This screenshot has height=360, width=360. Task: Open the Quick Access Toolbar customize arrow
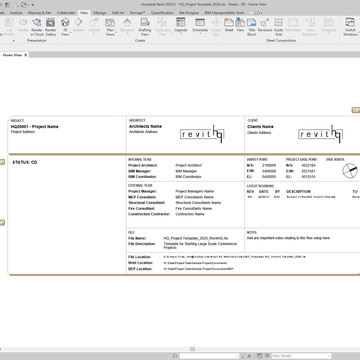pyautogui.click(x=33, y=5)
